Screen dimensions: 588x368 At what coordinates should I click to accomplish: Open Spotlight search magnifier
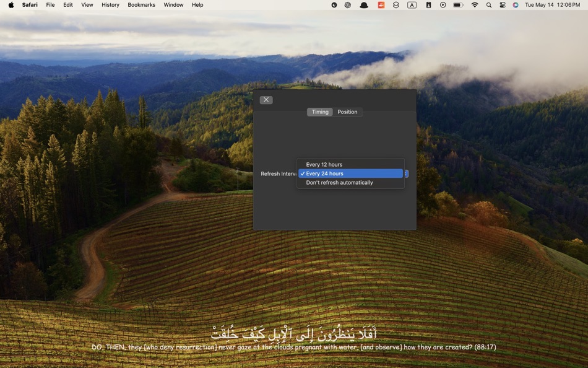(488, 5)
